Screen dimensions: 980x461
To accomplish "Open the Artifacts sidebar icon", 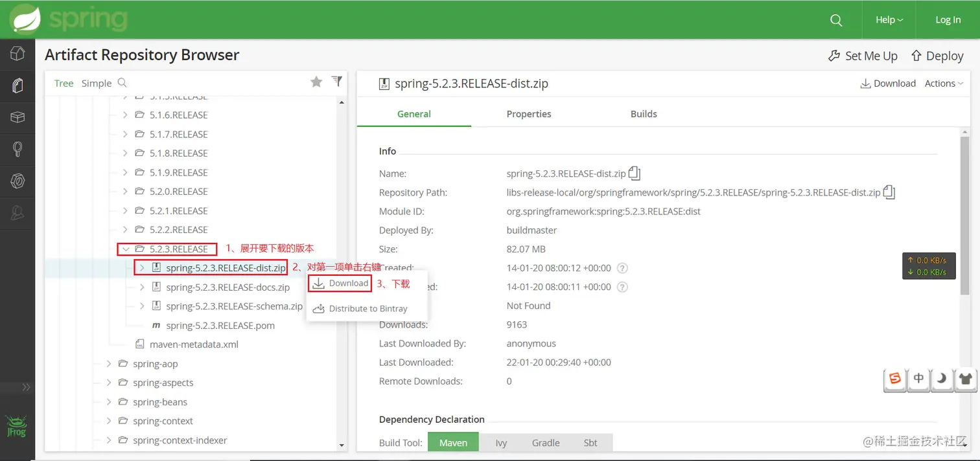I will click(x=17, y=85).
